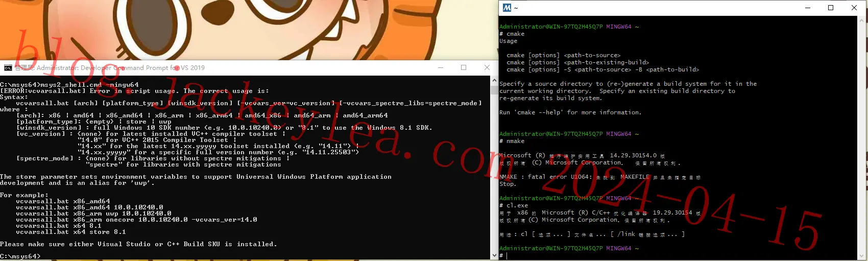Open the Command Prompt window system icon
This screenshot has width=868, height=261.
click(8, 68)
